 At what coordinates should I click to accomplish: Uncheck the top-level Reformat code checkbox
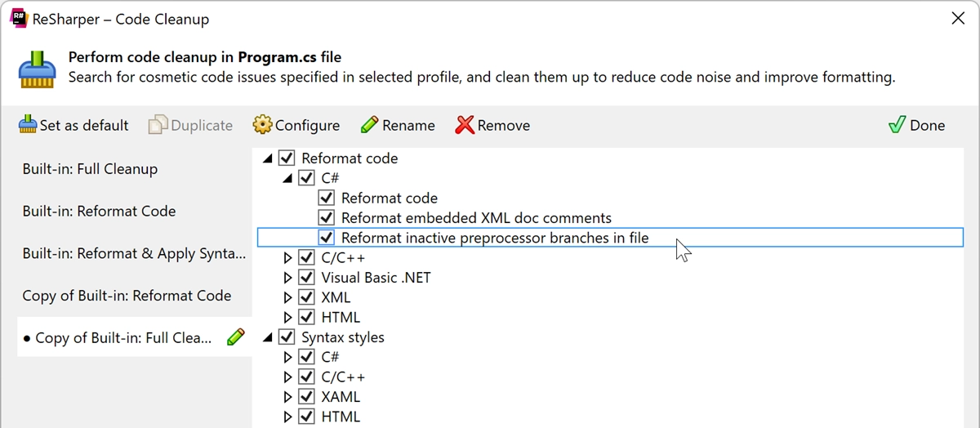[287, 158]
